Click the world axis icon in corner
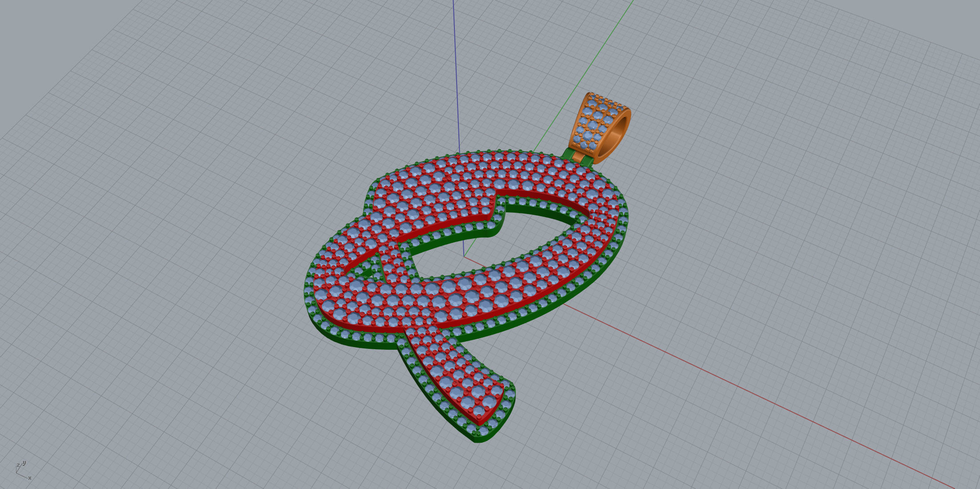Image resolution: width=980 pixels, height=489 pixels. click(x=24, y=470)
